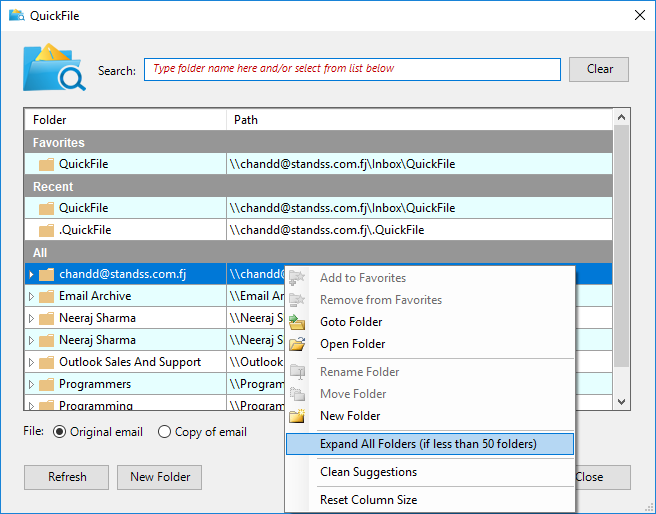Image resolution: width=656 pixels, height=514 pixels.
Task: Click the Email Archive folder icon
Action: pyautogui.click(x=46, y=296)
